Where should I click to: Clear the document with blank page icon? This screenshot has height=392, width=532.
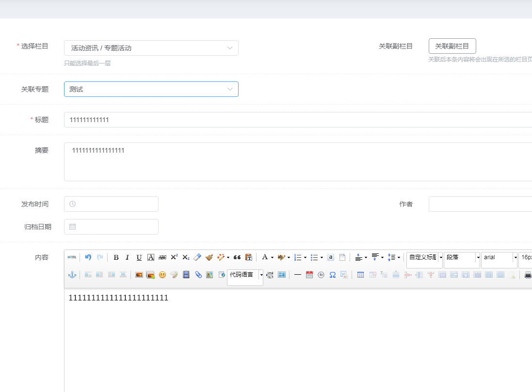[x=342, y=257]
